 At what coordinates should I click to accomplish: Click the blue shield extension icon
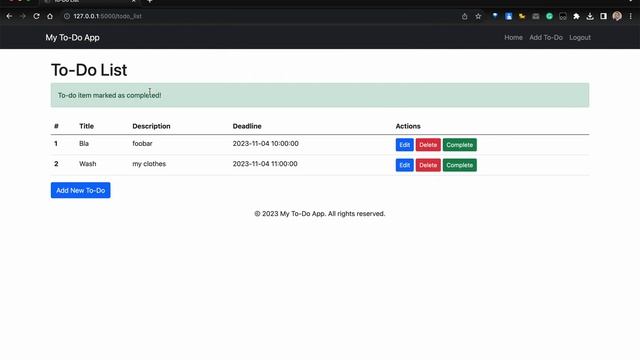tap(495, 16)
